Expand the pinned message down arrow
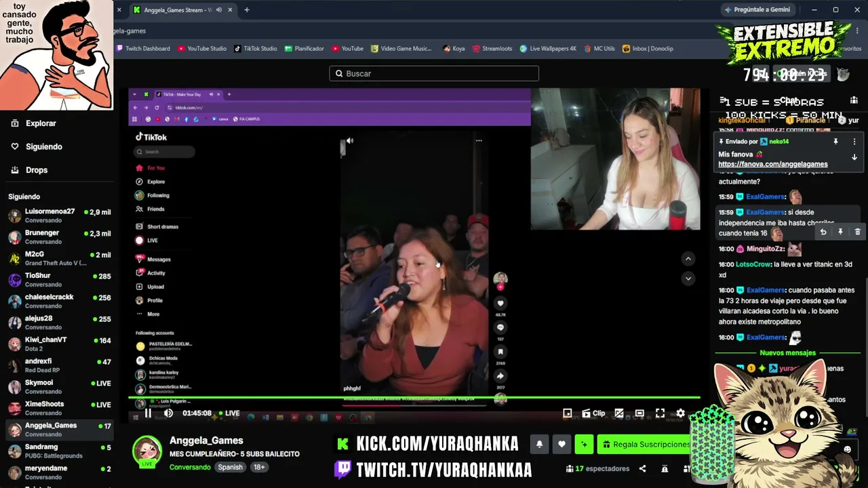 (x=854, y=157)
